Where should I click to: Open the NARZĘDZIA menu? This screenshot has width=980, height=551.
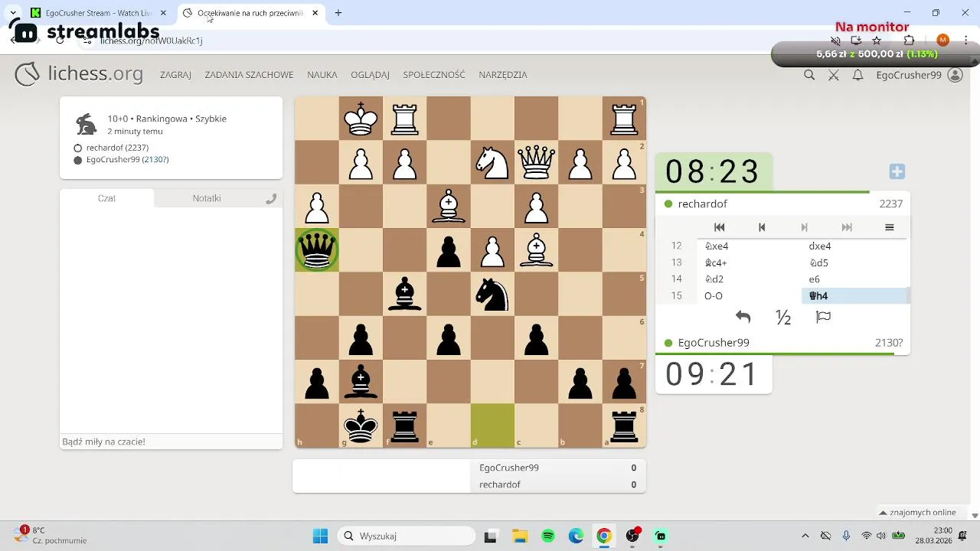click(x=503, y=75)
